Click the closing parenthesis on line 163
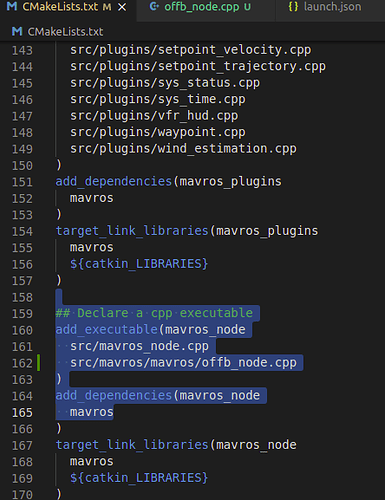Screen dimensions: 385x500 (x=59, y=379)
